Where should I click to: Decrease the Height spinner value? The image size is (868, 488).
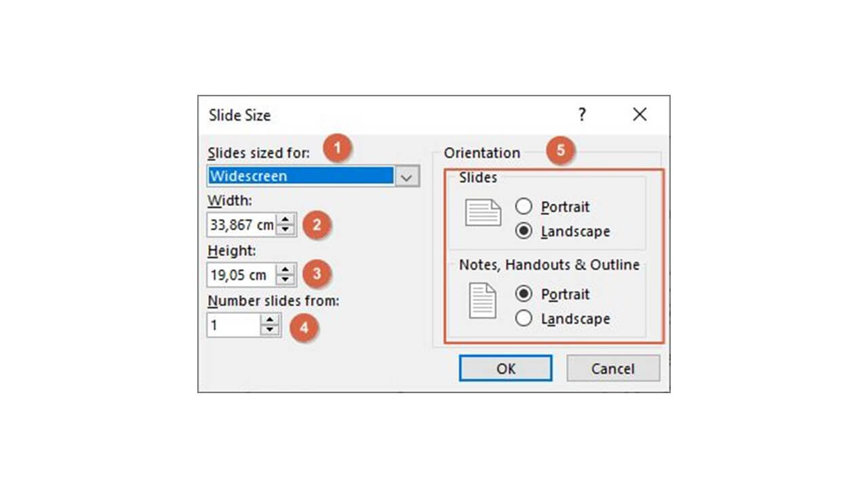coord(286,280)
